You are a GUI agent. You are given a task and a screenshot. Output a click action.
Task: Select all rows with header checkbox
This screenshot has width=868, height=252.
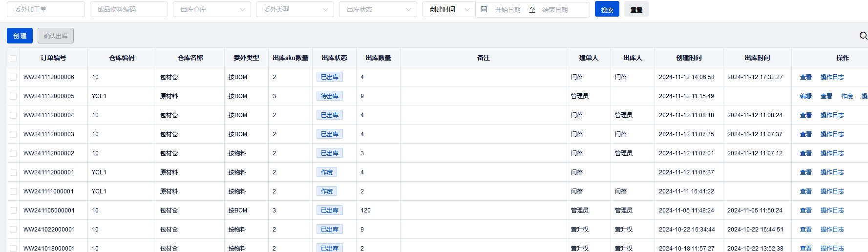tap(13, 58)
